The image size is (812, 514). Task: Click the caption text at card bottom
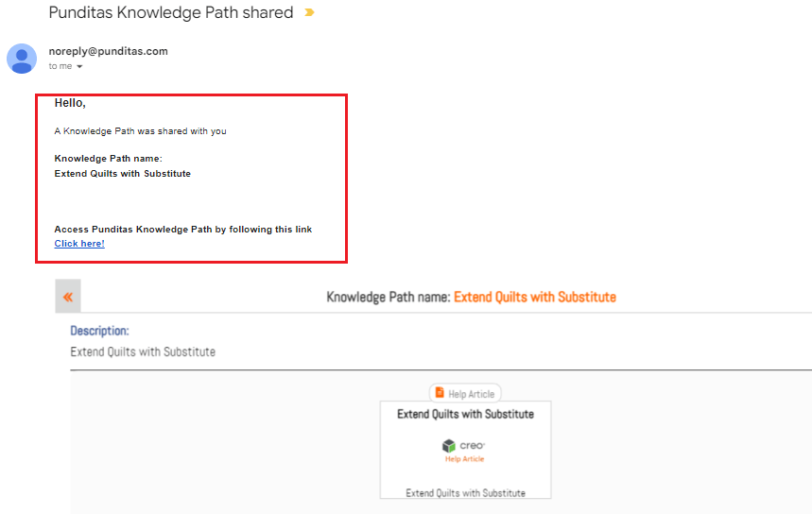pos(465,492)
